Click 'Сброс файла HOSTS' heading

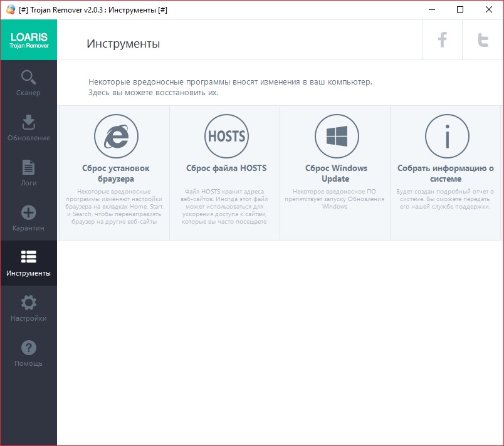[x=226, y=169]
